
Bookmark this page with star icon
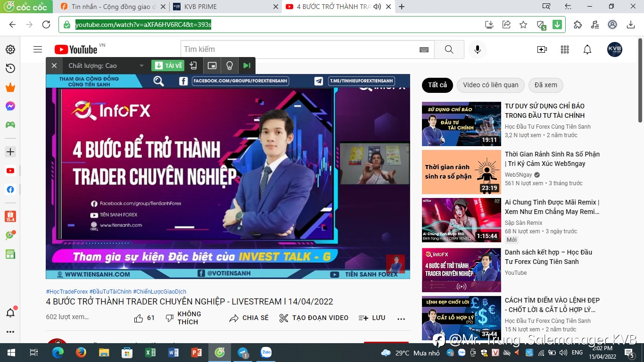[523, 25]
